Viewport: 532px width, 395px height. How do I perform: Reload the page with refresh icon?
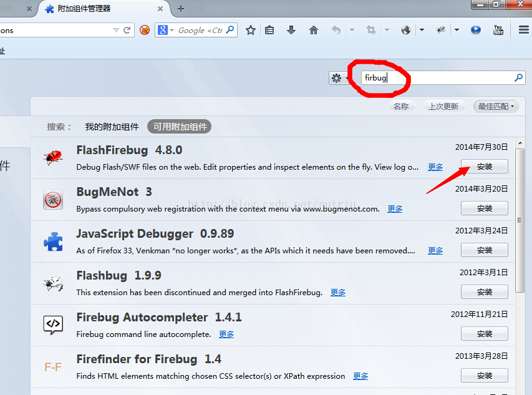pyautogui.click(x=127, y=30)
